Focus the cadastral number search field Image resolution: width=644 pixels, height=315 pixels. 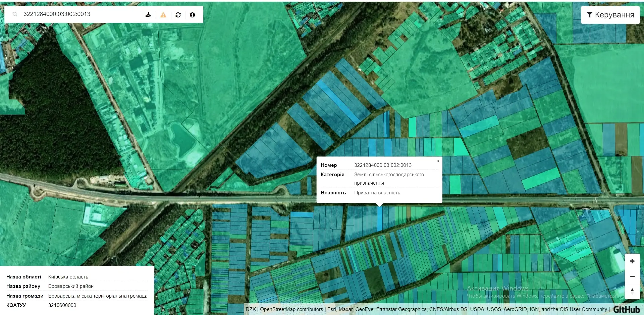[80, 14]
